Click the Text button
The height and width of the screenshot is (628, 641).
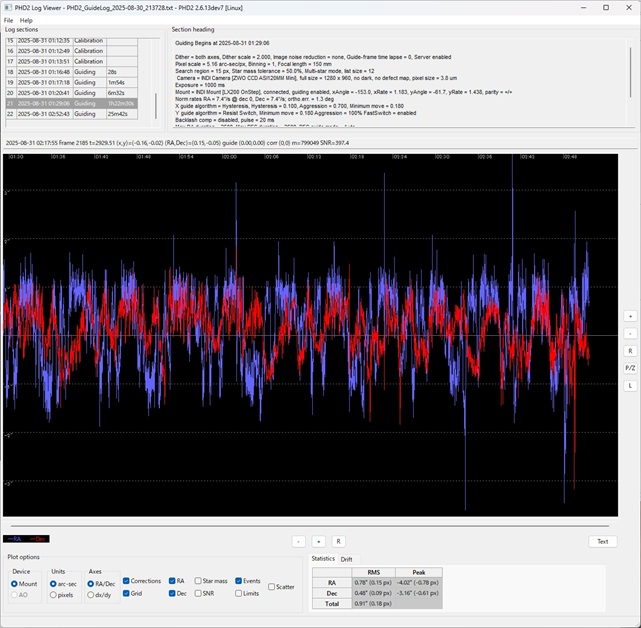602,541
